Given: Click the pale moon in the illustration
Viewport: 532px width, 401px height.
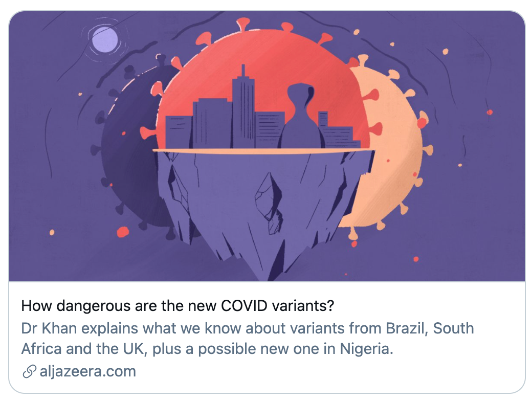Looking at the screenshot, I should tap(105, 39).
